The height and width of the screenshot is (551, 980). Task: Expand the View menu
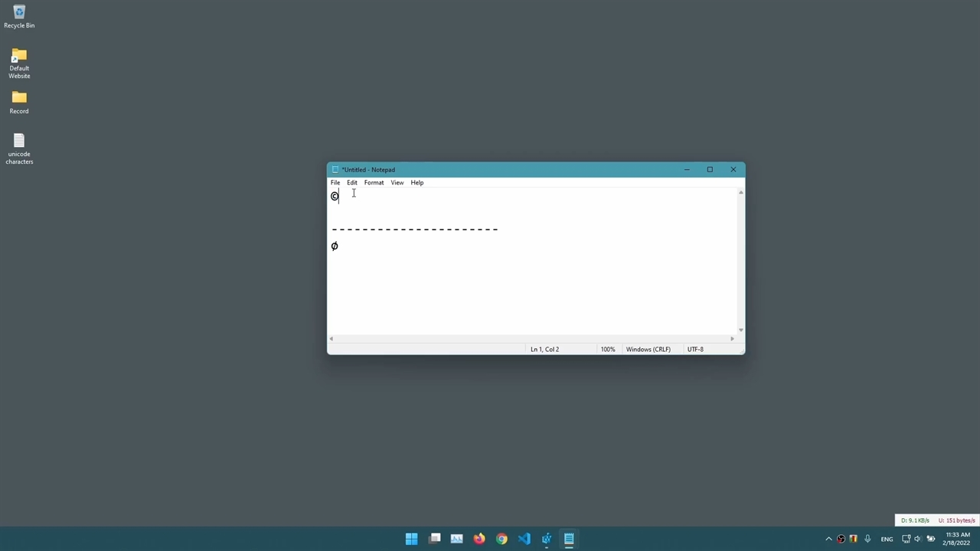coord(397,183)
